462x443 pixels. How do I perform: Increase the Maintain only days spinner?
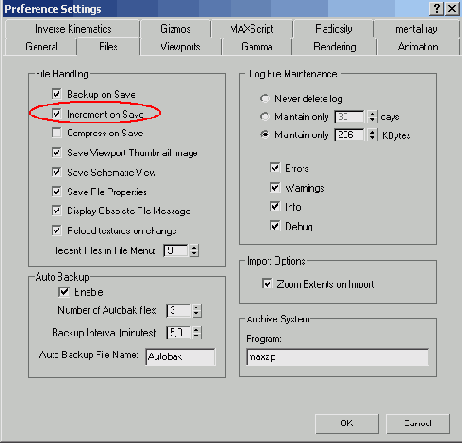[x=372, y=114]
